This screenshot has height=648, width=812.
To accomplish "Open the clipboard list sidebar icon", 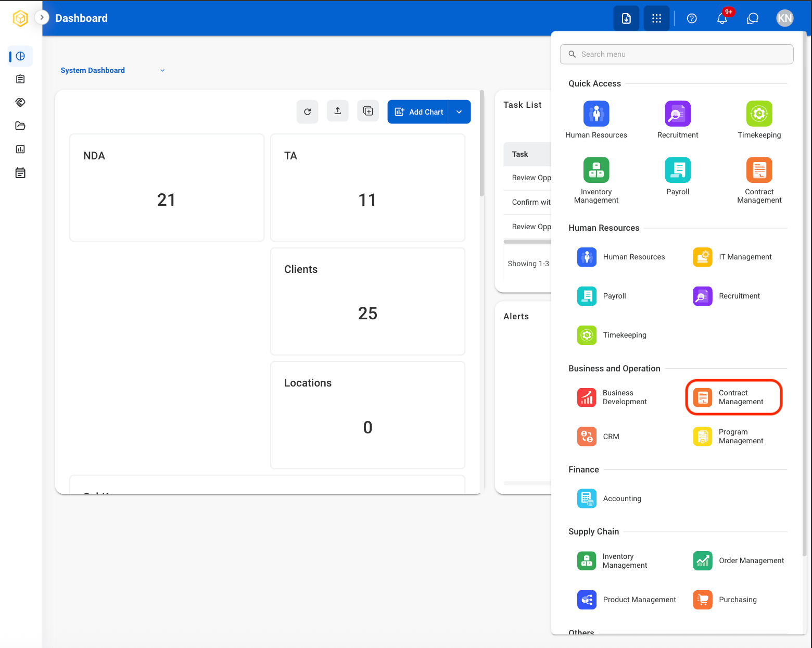I will 20,79.
